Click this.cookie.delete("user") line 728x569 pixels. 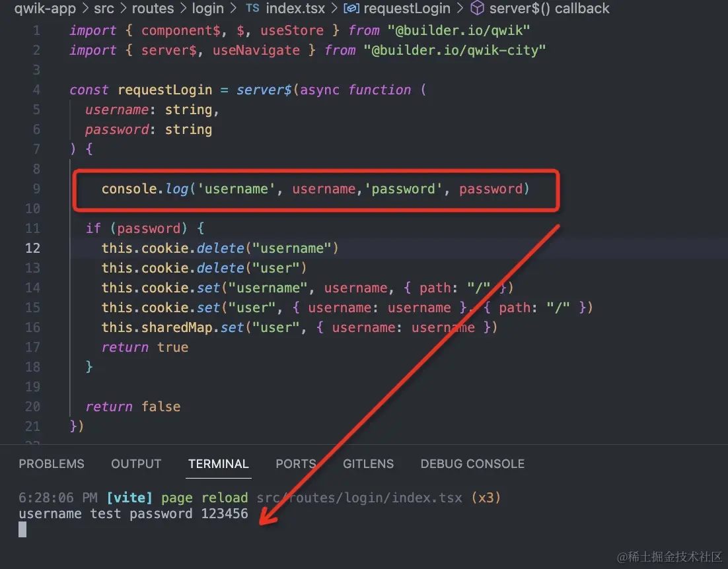(x=204, y=268)
